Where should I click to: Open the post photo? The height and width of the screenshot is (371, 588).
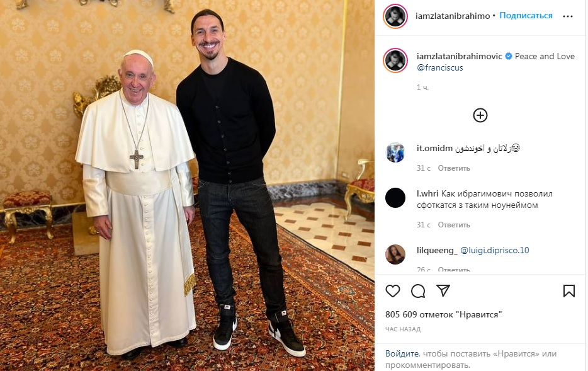[187, 185]
